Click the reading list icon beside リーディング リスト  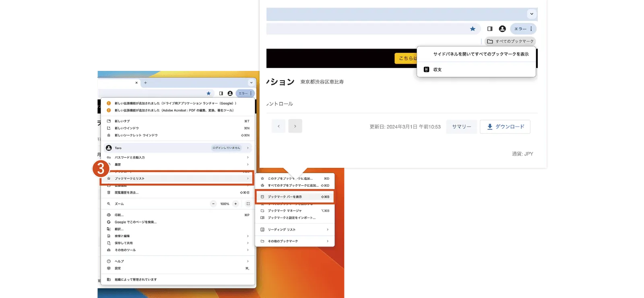pyautogui.click(x=262, y=230)
